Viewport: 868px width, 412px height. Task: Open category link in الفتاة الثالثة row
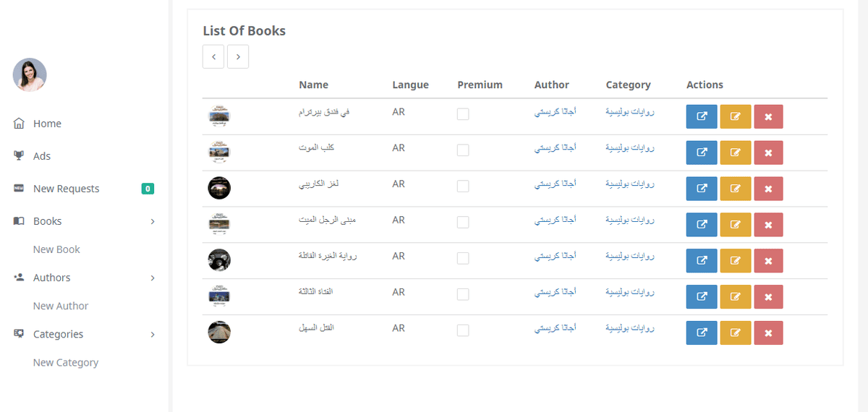pos(630,293)
